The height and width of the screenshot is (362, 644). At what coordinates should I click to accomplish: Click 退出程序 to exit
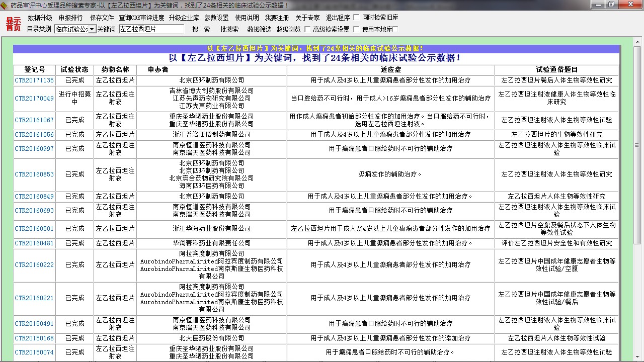point(338,18)
